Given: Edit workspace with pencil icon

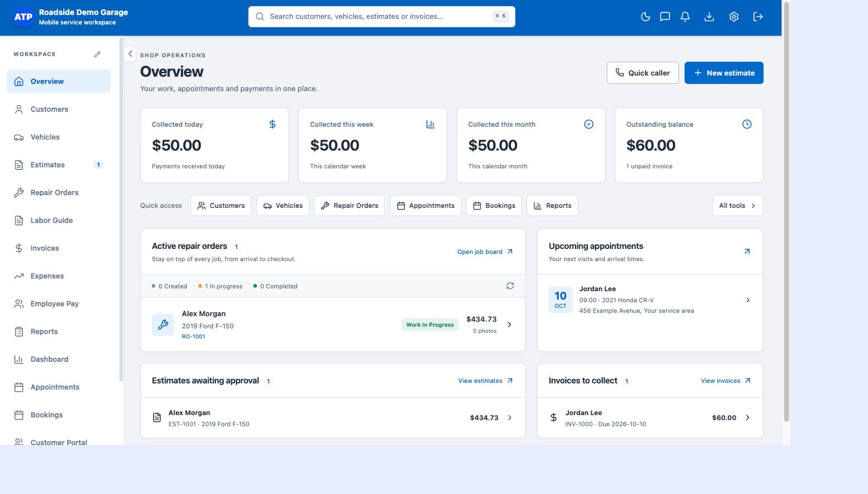Looking at the screenshot, I should point(97,54).
